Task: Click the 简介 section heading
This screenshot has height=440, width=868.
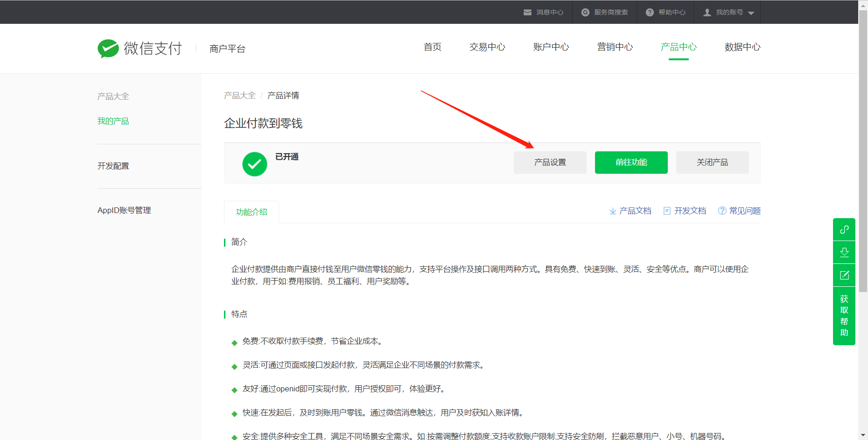Action: 239,242
